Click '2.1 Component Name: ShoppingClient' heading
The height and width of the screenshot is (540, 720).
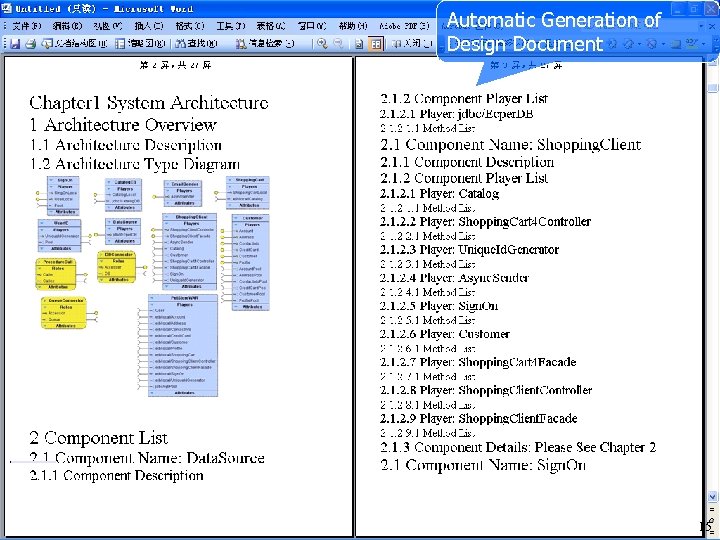tap(511, 144)
